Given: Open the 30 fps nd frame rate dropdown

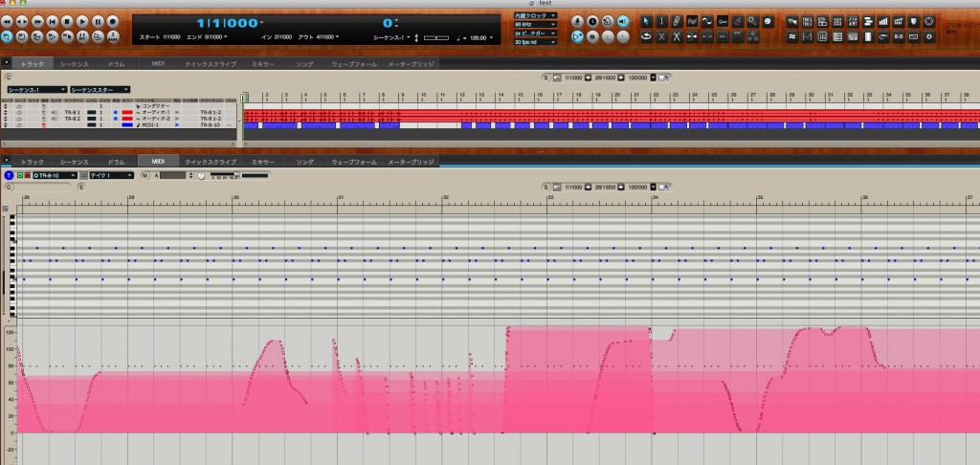Looking at the screenshot, I should [535, 42].
